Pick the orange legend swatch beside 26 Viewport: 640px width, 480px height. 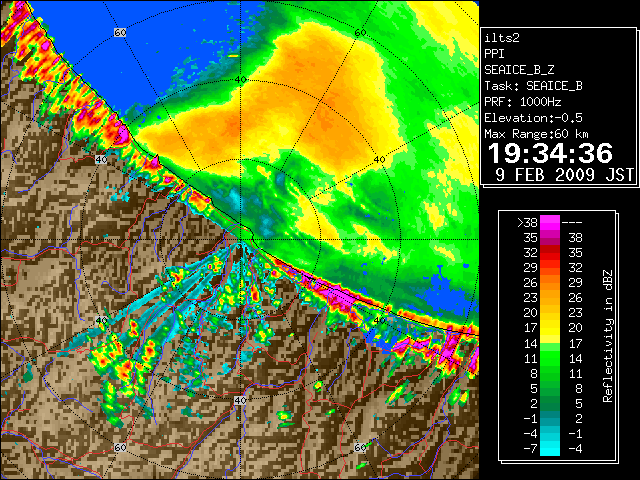[x=550, y=283]
